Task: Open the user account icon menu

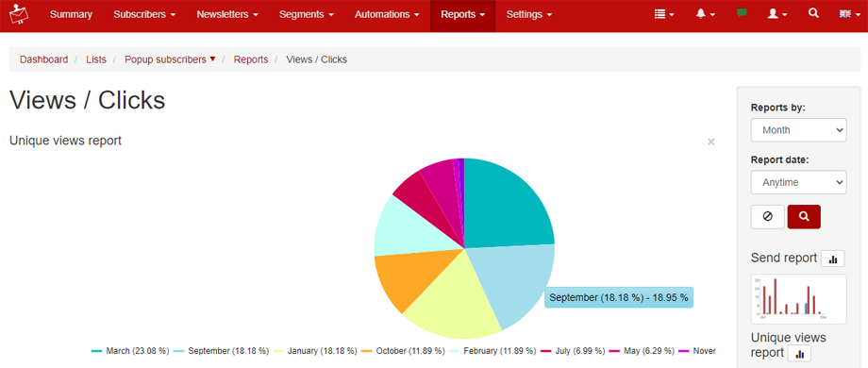Action: coord(777,14)
